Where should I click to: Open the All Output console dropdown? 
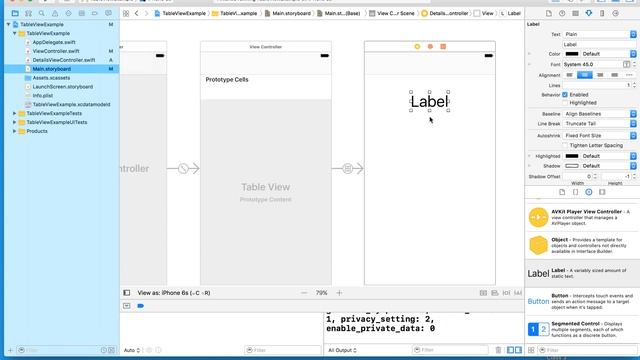342,350
